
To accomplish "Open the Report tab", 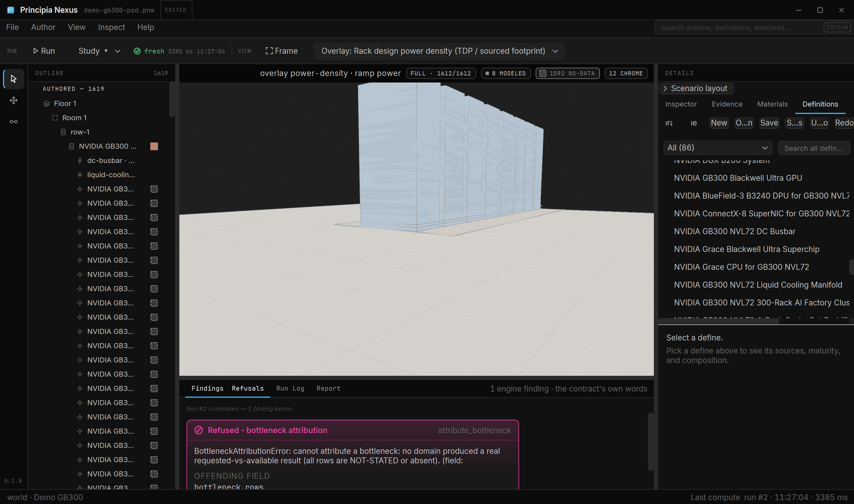I will pos(328,388).
